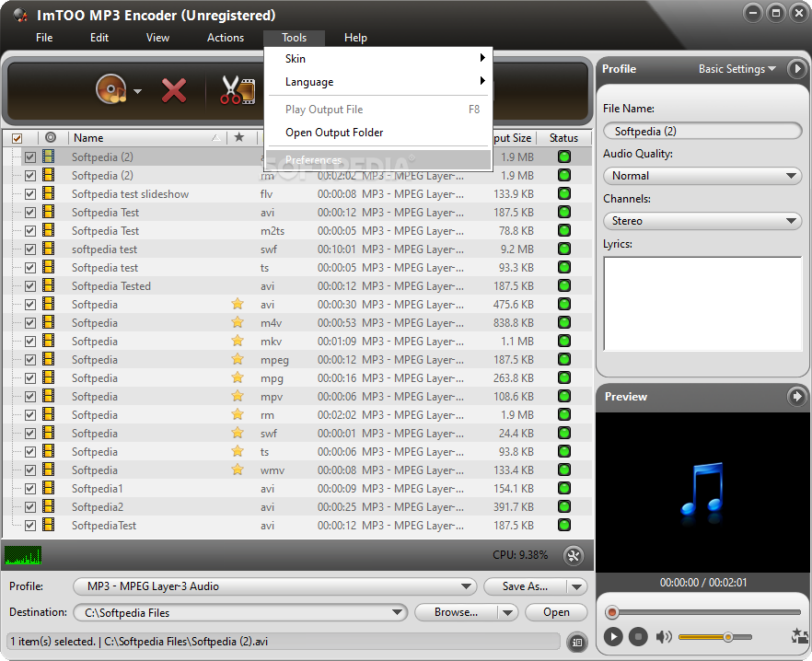Toggle the select-all header checkbox

coord(17,138)
